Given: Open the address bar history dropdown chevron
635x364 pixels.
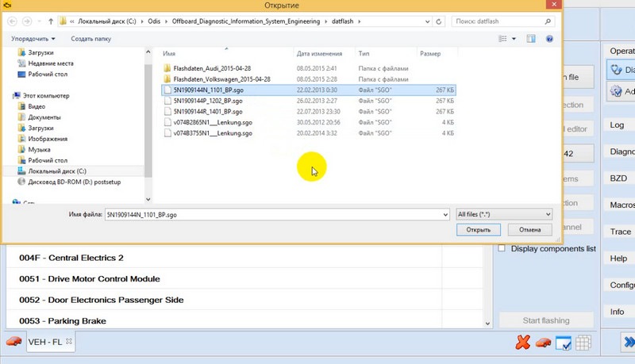Looking at the screenshot, I should point(427,21).
